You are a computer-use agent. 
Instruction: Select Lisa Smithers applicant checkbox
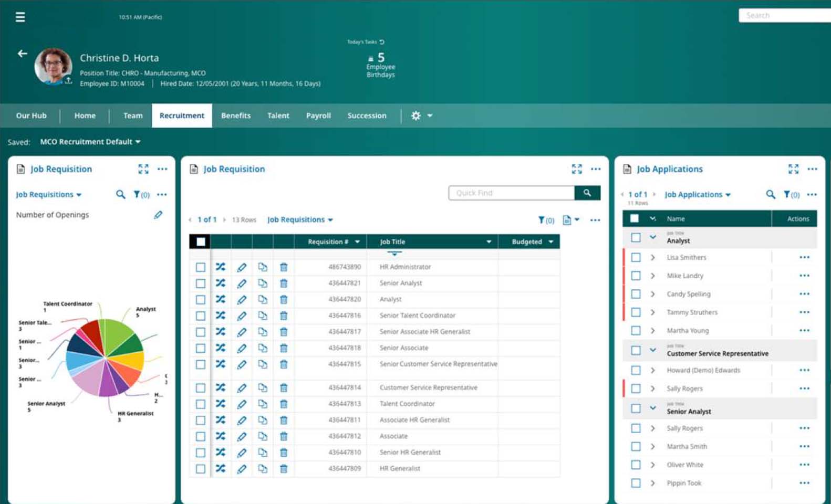pyautogui.click(x=636, y=257)
